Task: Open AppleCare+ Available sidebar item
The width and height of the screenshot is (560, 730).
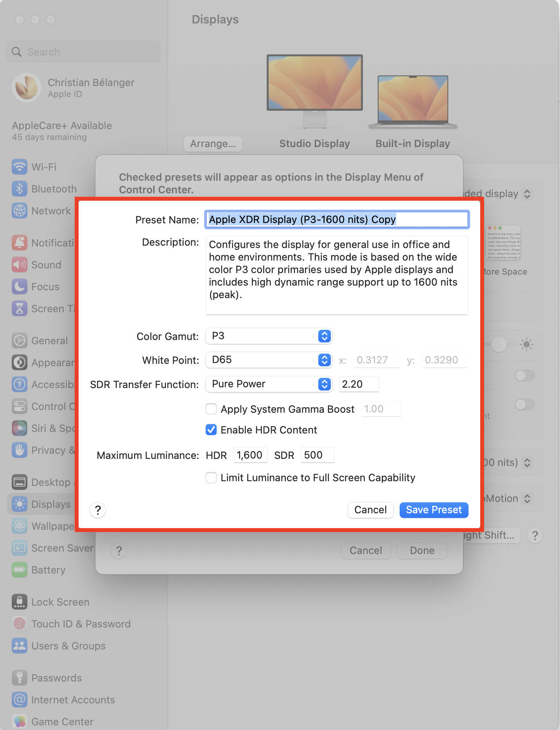Action: click(62, 131)
